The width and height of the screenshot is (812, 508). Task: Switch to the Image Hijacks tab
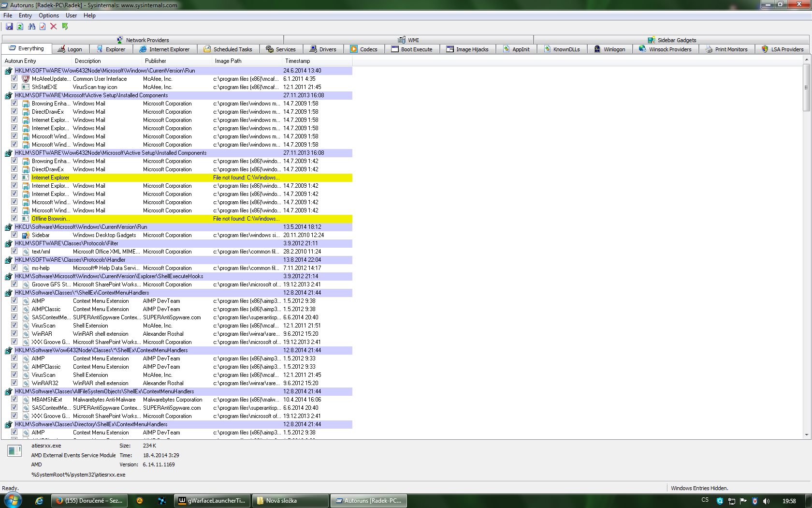point(467,49)
